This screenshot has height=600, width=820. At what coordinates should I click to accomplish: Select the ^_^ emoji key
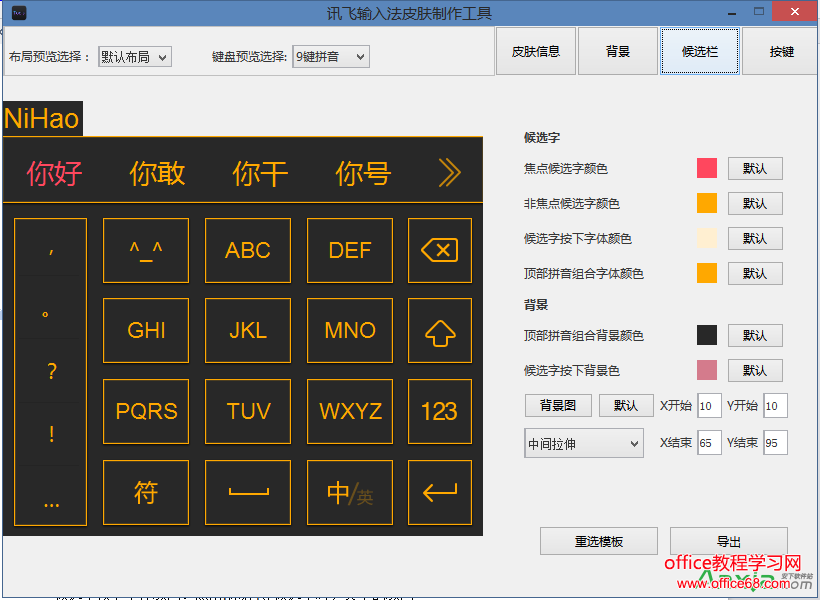(x=145, y=250)
